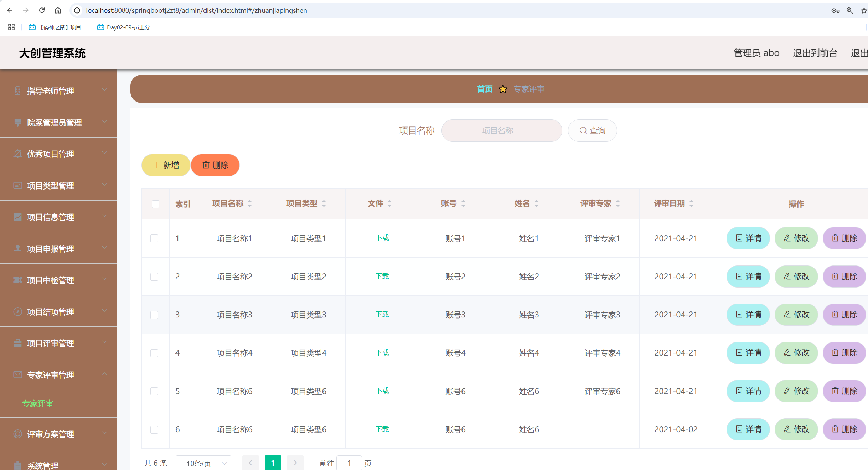
Task: Click the yellow 新增 button
Action: pos(166,165)
